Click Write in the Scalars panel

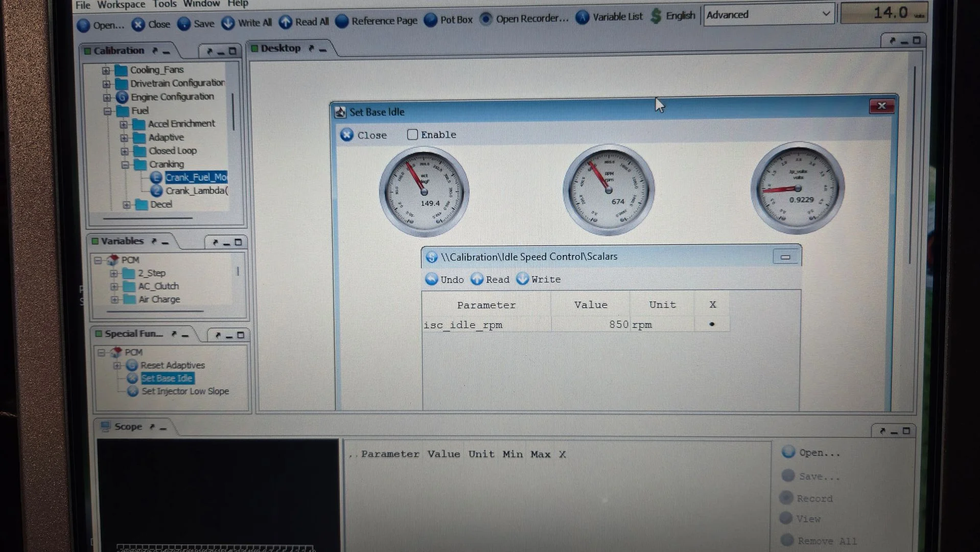point(539,279)
